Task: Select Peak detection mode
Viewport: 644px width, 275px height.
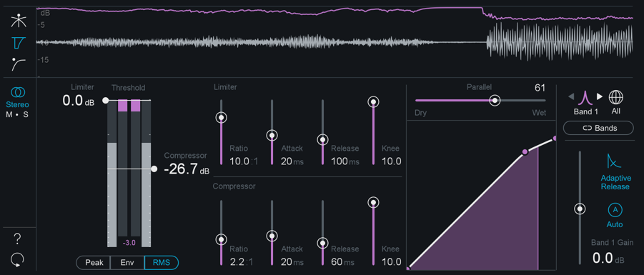Action: 93,263
